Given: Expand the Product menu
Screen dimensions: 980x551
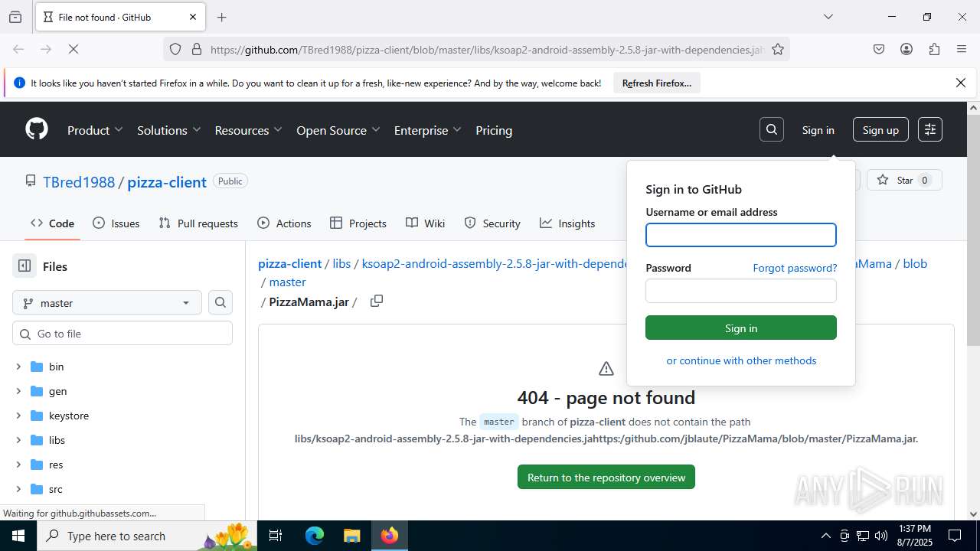Looking at the screenshot, I should (x=96, y=130).
